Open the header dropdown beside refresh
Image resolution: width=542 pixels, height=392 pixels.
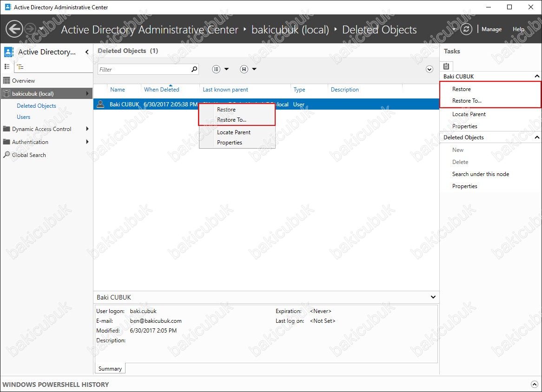pyautogui.click(x=454, y=29)
